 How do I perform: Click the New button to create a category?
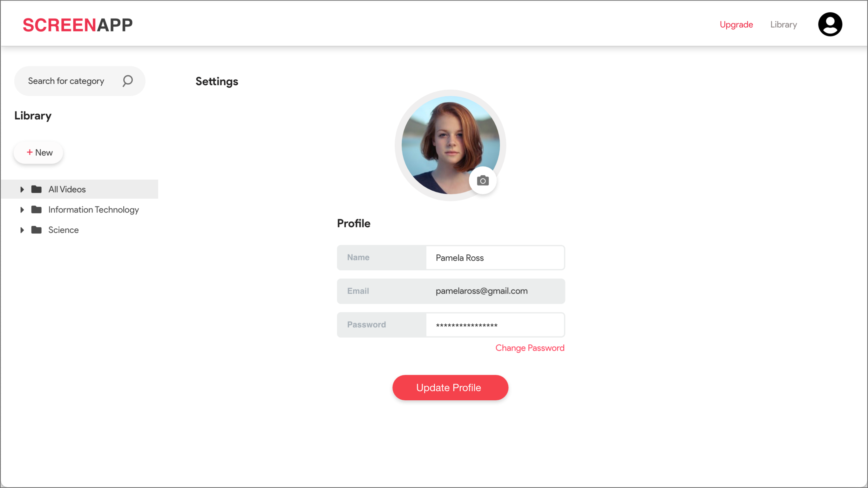38,152
